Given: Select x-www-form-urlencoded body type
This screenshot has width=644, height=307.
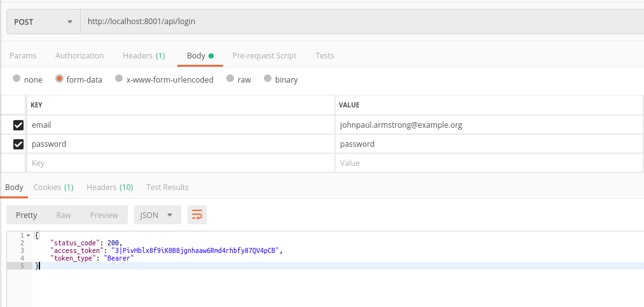Looking at the screenshot, I should click(119, 79).
